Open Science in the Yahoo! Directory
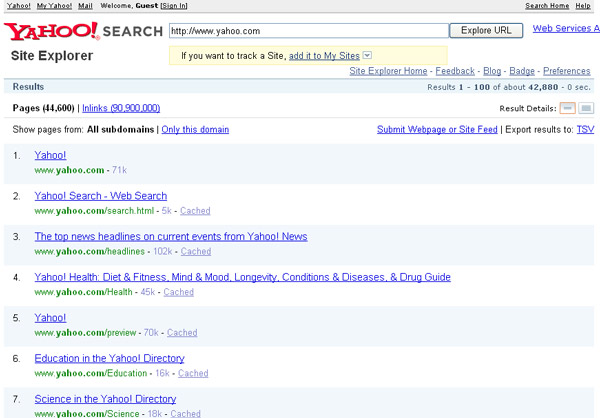This screenshot has height=418, width=600. click(105, 399)
